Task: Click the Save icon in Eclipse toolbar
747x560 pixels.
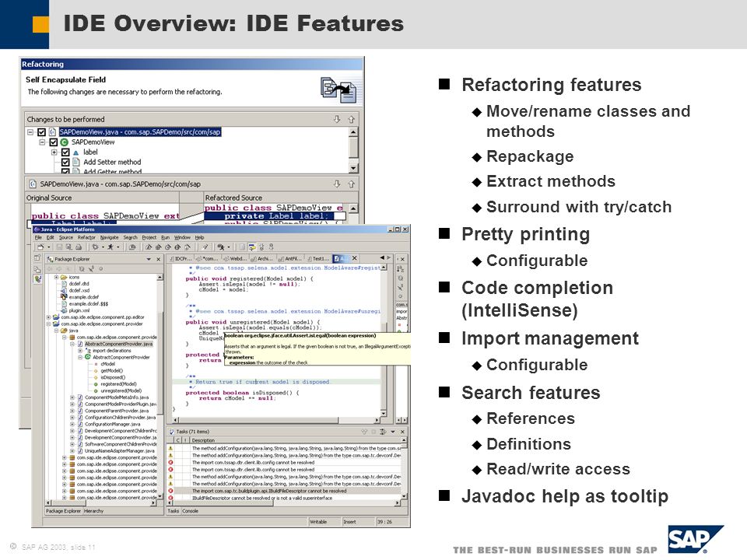Action: (60, 247)
